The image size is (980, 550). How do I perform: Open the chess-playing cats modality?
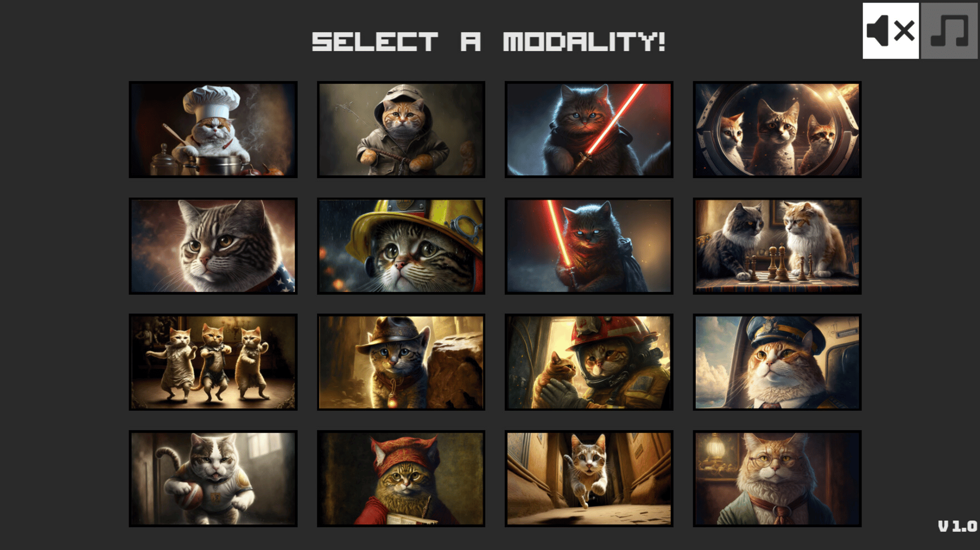[x=777, y=246]
